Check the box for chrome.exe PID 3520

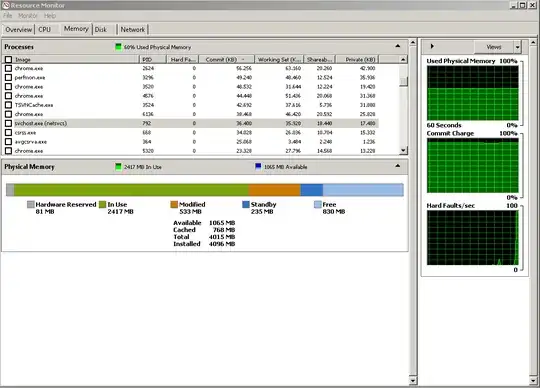pyautogui.click(x=9, y=86)
